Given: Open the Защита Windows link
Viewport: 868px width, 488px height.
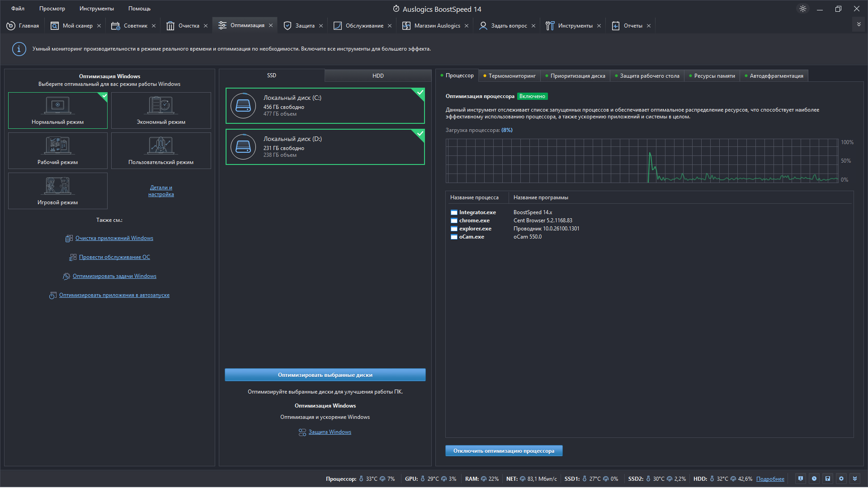Looking at the screenshot, I should click(330, 432).
